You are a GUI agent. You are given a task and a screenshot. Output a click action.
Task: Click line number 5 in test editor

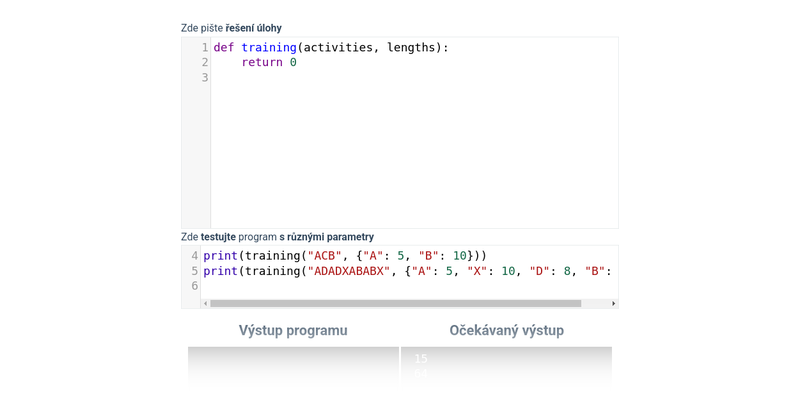[x=194, y=270]
